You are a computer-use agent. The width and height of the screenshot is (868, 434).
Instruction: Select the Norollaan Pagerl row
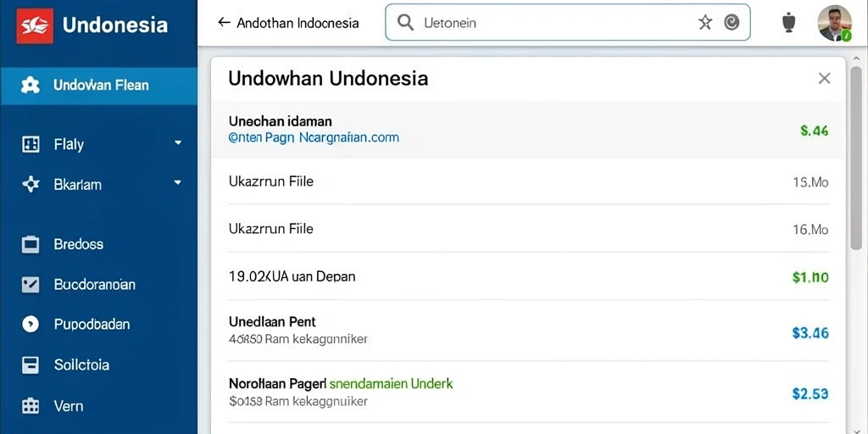click(x=528, y=392)
